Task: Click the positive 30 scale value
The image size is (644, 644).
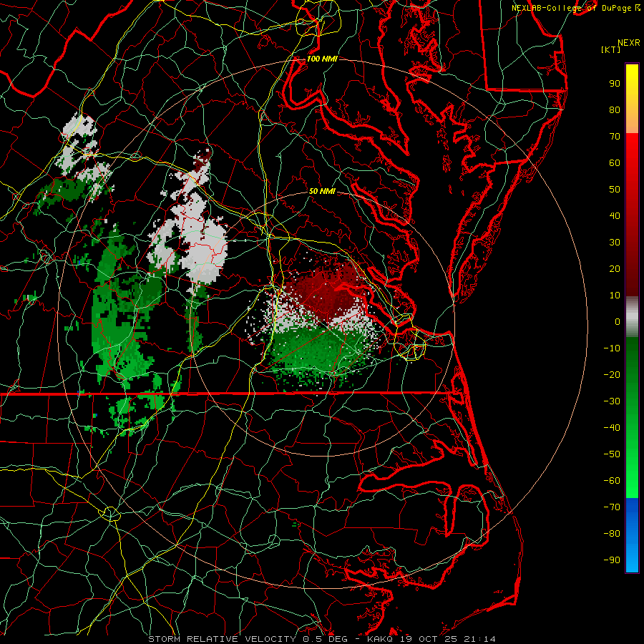Action: 615,243
